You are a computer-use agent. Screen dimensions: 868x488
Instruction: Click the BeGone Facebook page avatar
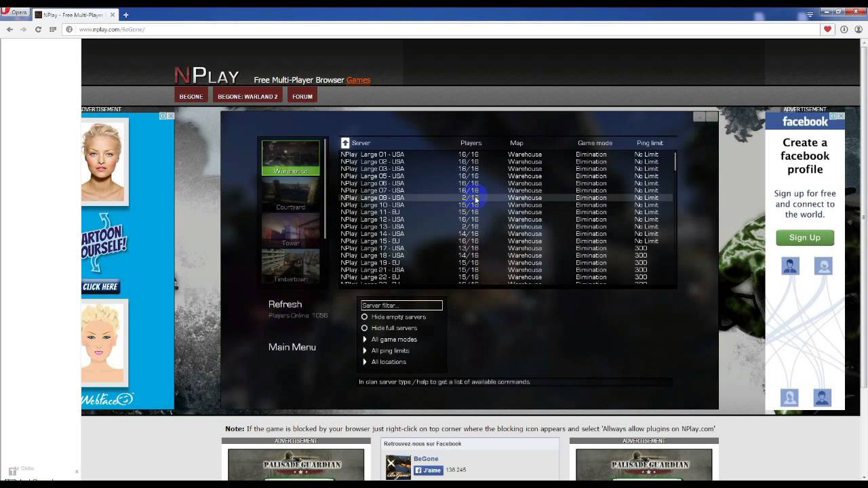[398, 467]
